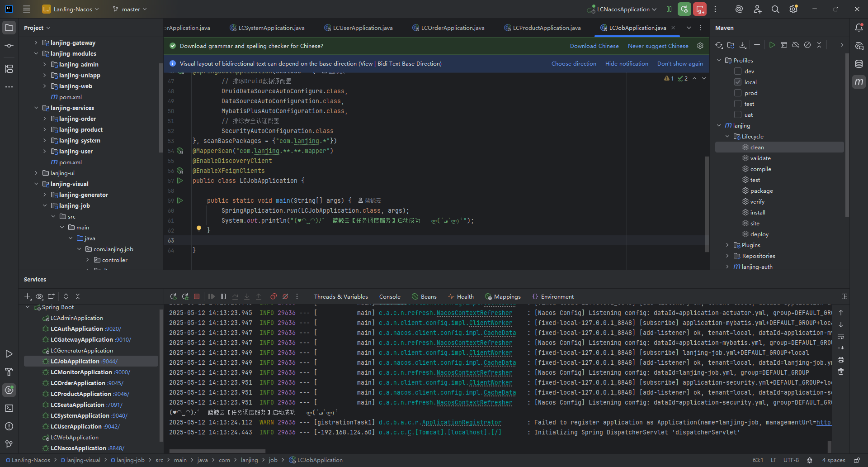The width and height of the screenshot is (868, 467).
Task: Click Choose direction link
Action: (573, 63)
